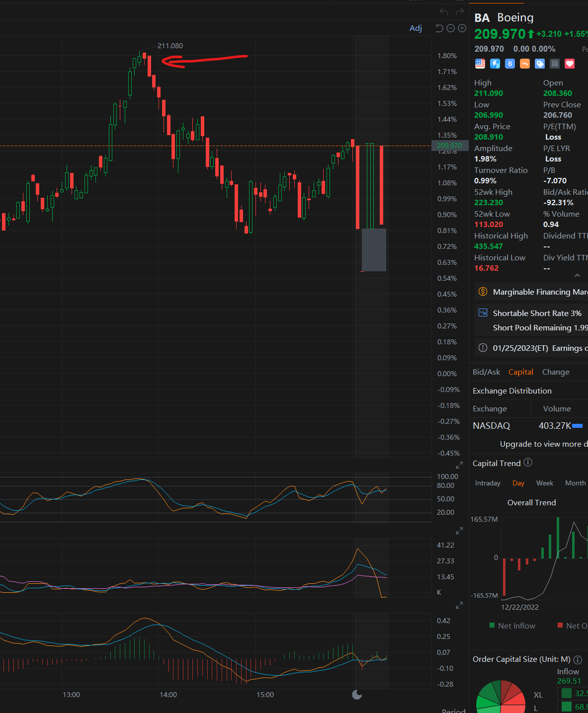Switch to the Bid/Ask tab
Viewport: 588px width, 713px height.
click(x=486, y=372)
